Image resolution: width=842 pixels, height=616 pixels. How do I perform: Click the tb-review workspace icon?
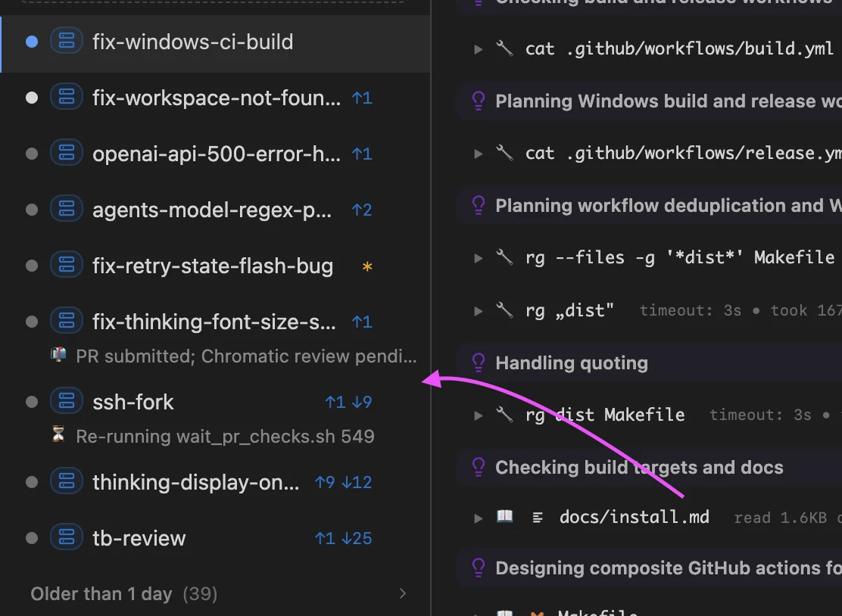(x=67, y=538)
